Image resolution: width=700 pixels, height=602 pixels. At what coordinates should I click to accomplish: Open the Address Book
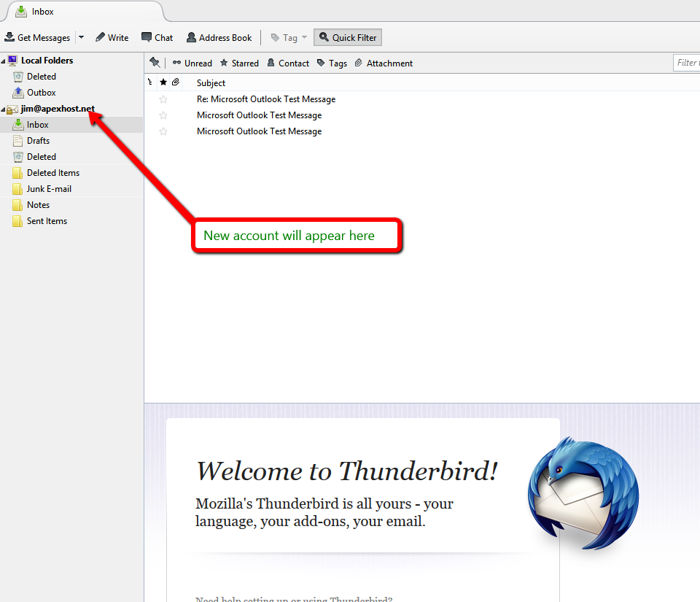[x=219, y=37]
